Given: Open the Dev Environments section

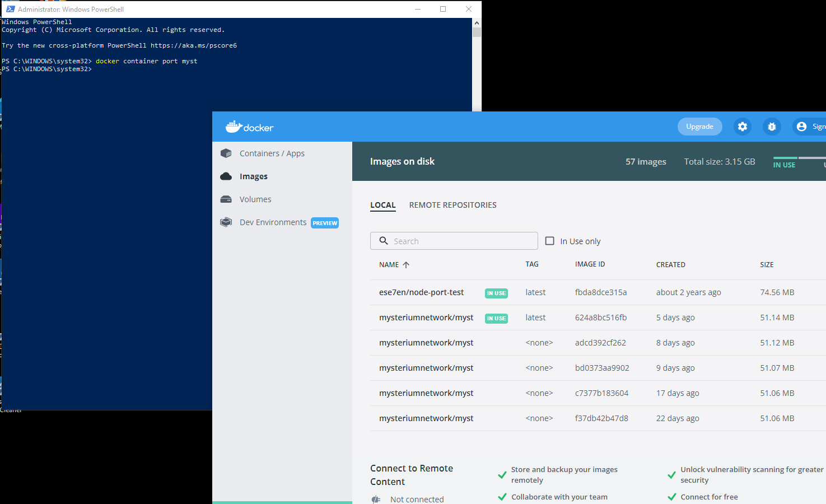Looking at the screenshot, I should [273, 222].
